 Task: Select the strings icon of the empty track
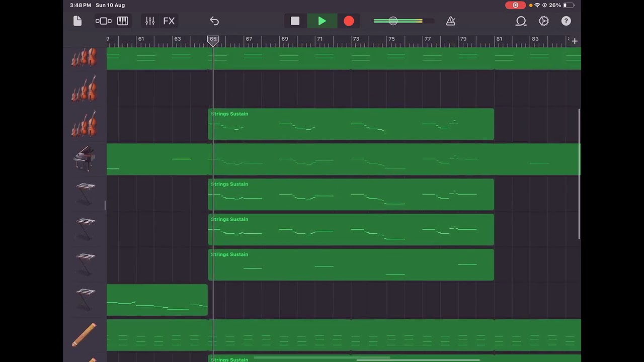pos(84,88)
